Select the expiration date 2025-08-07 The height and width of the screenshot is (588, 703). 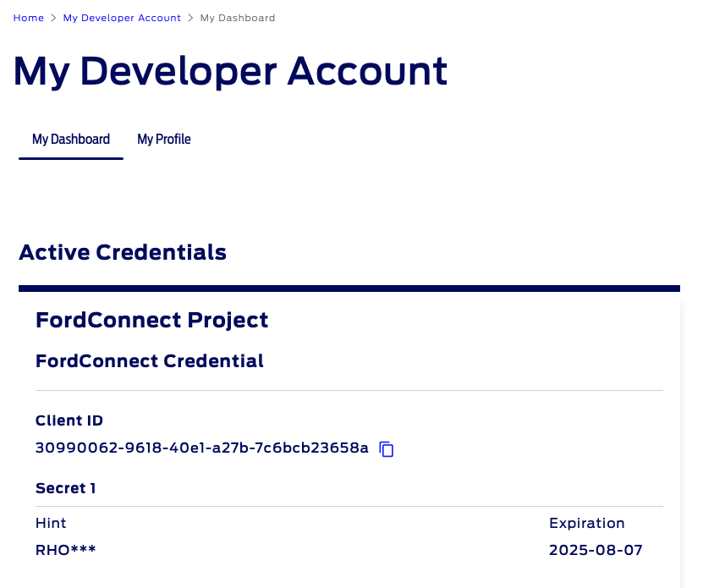point(596,550)
